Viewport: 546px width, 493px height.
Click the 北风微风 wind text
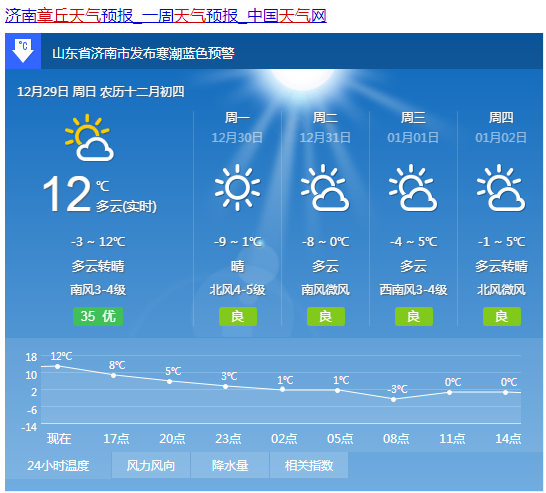[501, 290]
